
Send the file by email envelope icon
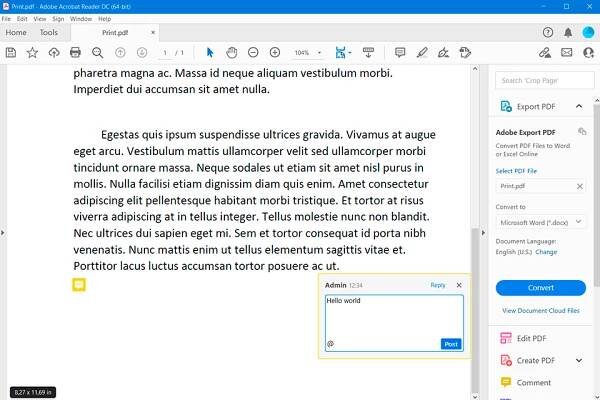[x=566, y=52]
